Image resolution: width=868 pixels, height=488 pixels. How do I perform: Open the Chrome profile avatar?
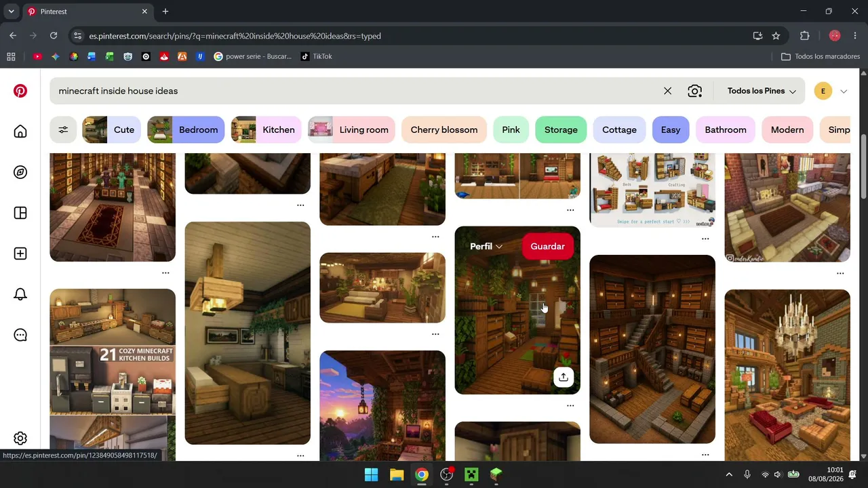click(835, 36)
